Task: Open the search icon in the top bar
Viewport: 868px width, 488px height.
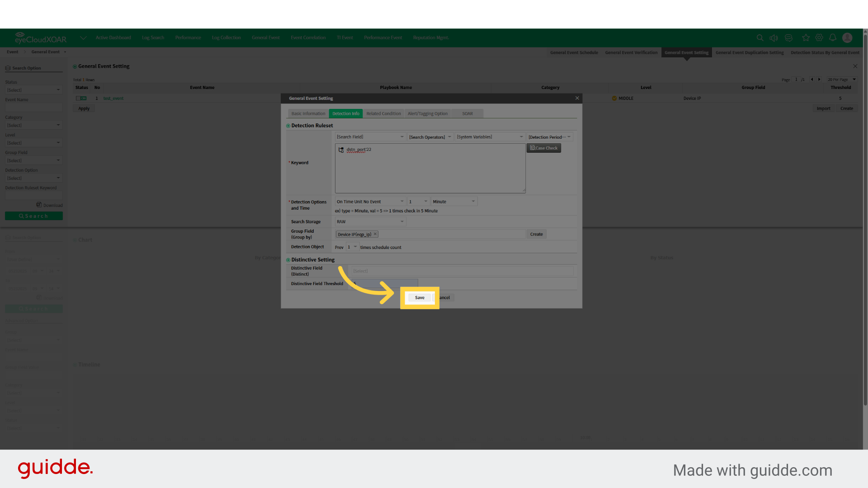Action: tap(760, 38)
